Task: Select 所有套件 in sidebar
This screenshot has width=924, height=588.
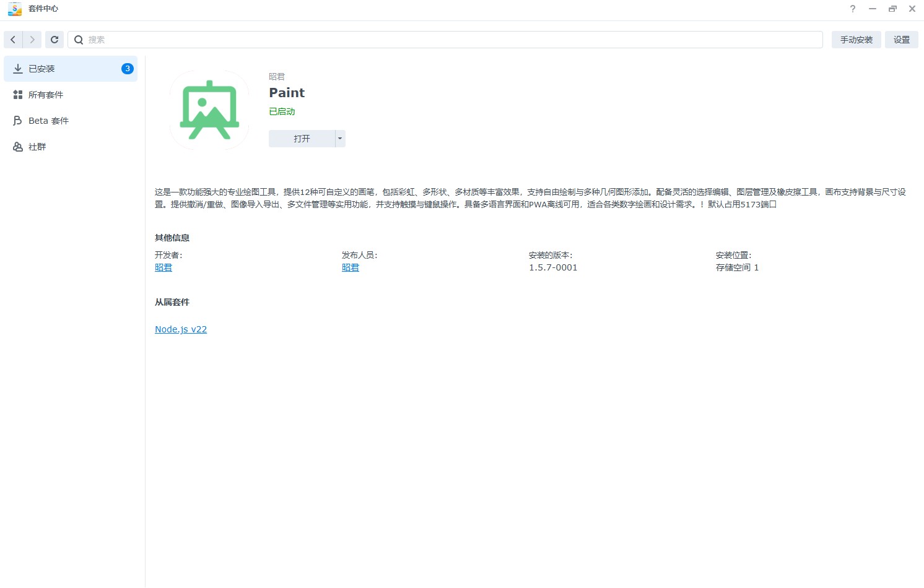Action: pos(46,95)
